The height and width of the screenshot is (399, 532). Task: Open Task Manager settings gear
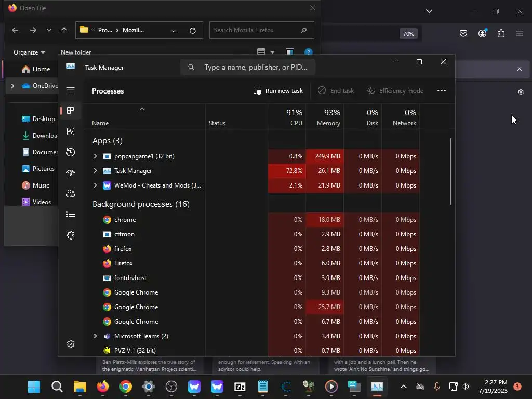pyautogui.click(x=71, y=344)
